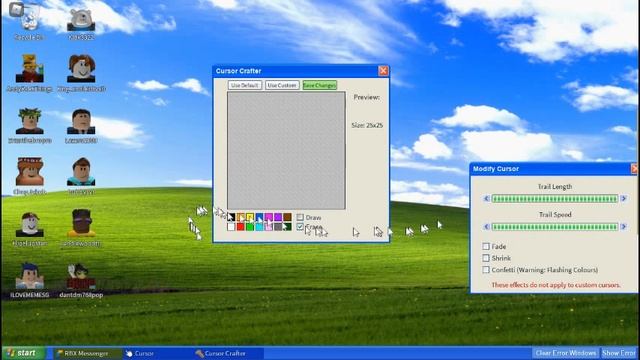Select the orange color swatch
The height and width of the screenshot is (360, 640).
240,217
